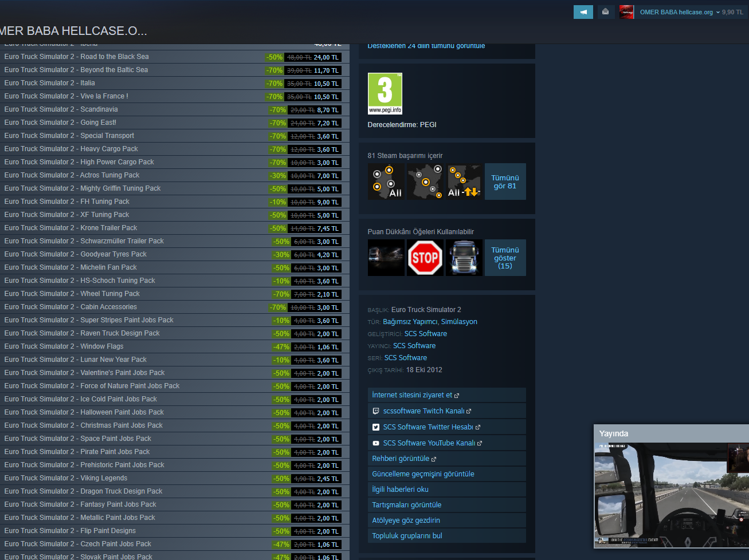Open the achievement icon with orange arrows
749x560 pixels.
[464, 182]
